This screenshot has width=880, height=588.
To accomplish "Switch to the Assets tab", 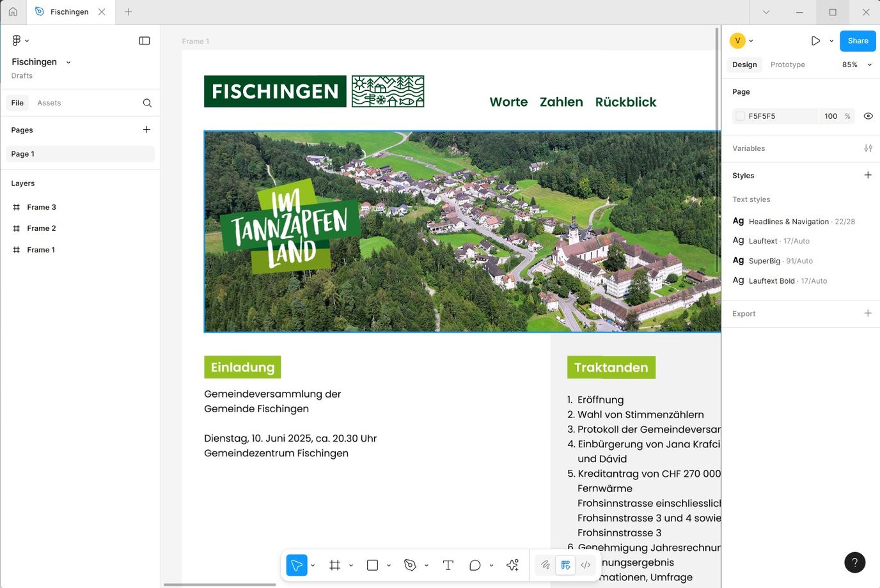I will coord(49,103).
